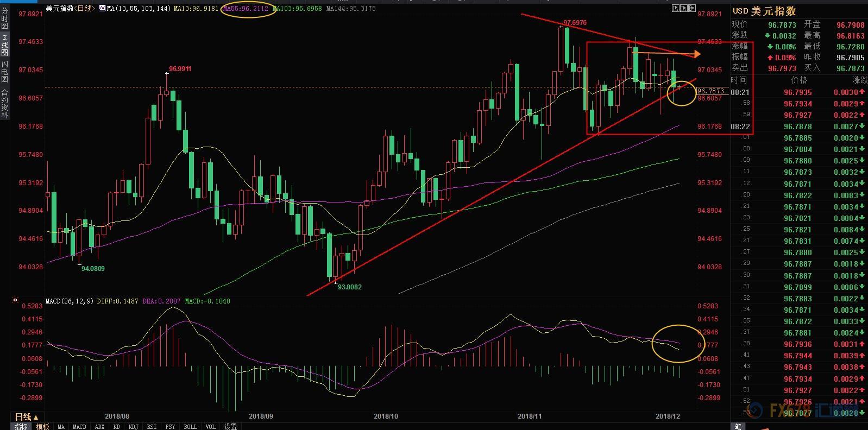Apply the MACD indicator button
The width and height of the screenshot is (868, 430).
(x=79, y=426)
